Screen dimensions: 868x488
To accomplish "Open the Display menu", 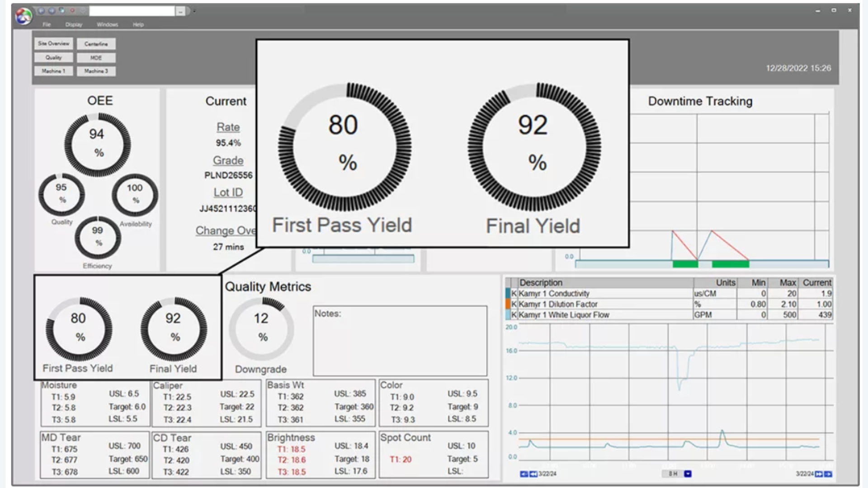I will (74, 24).
